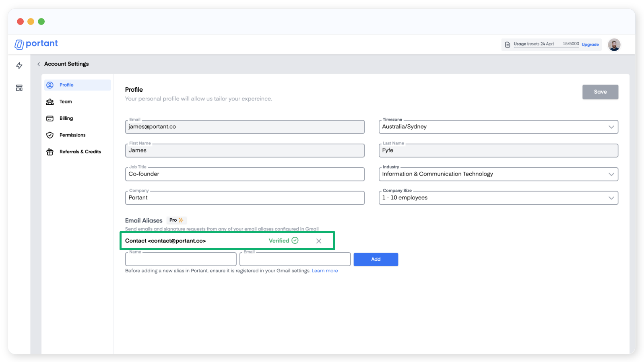This screenshot has width=644, height=362.
Task: Go to Permissions settings
Action: point(72,135)
